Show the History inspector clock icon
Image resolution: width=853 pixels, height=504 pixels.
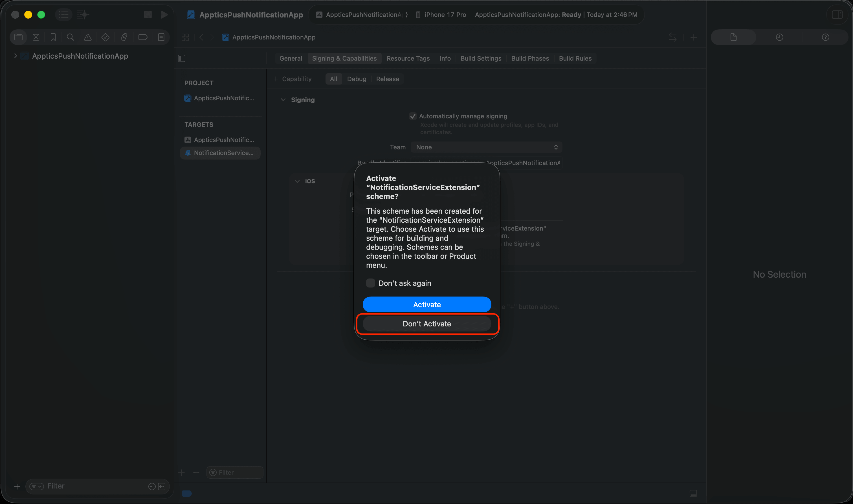[x=779, y=37]
